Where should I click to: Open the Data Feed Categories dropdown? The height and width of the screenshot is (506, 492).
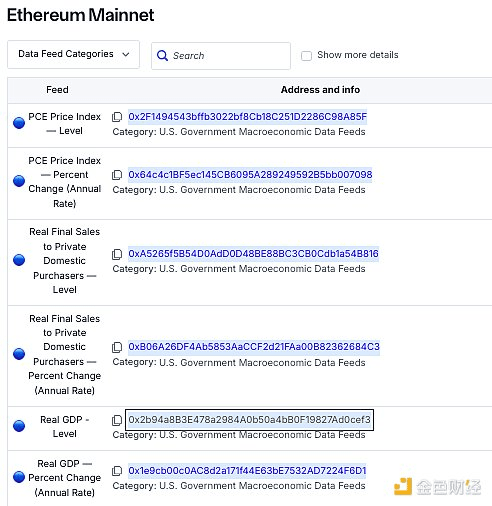[73, 54]
